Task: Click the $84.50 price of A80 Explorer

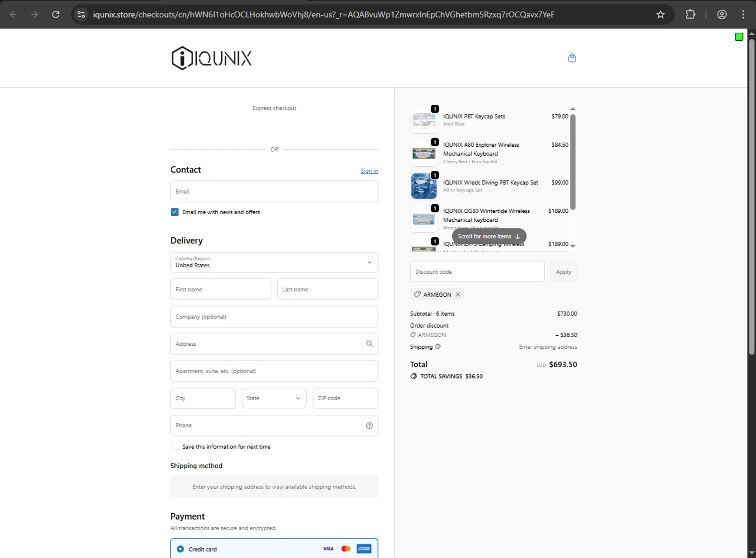Action: click(559, 145)
